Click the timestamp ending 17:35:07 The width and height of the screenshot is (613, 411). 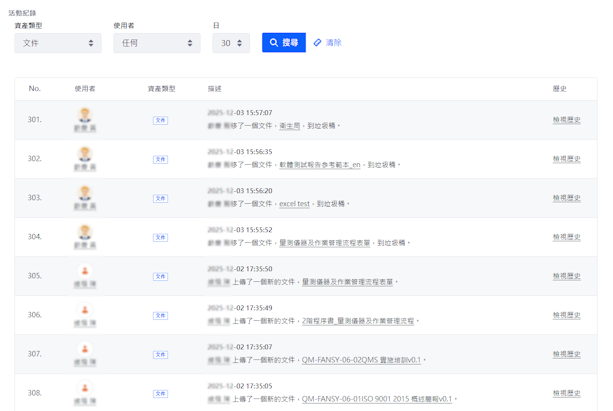pyautogui.click(x=240, y=347)
